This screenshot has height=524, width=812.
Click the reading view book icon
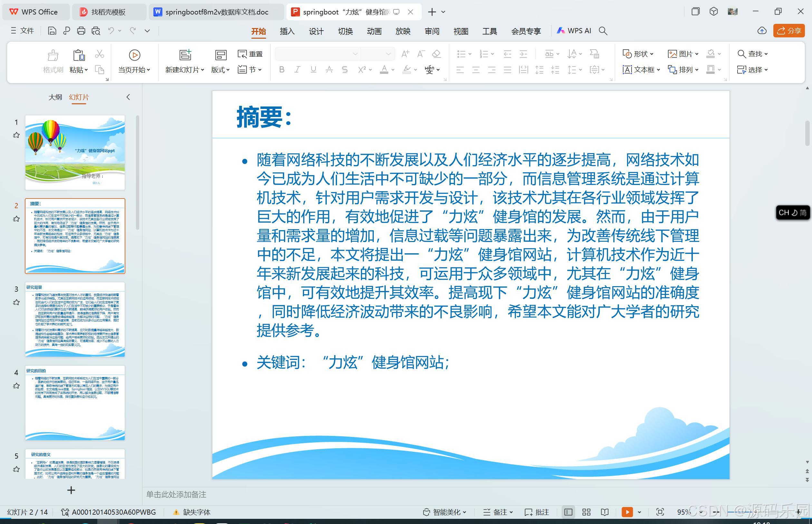[x=604, y=512]
